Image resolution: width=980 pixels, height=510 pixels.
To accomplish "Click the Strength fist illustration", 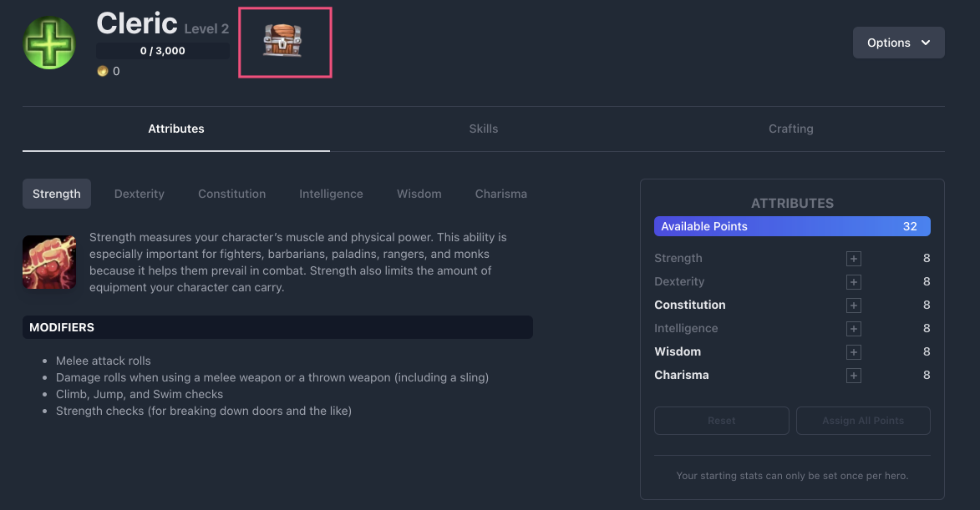I will (49, 262).
